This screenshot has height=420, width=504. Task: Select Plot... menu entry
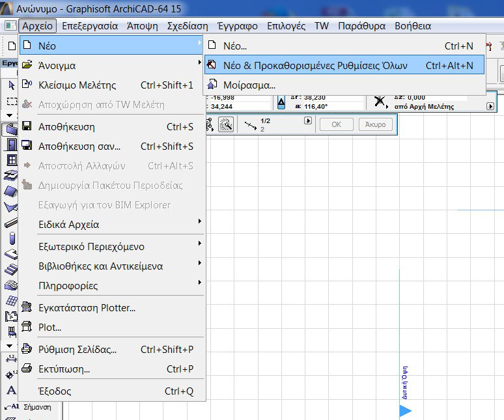[111, 328]
